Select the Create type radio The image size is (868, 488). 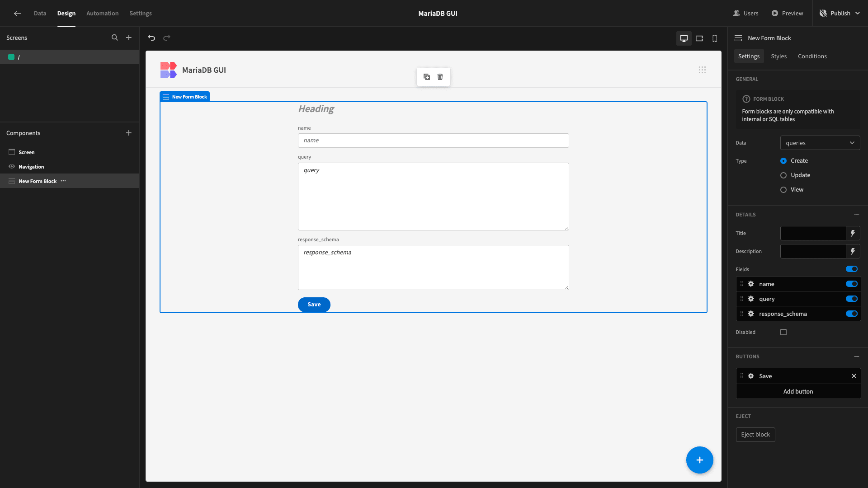click(x=783, y=161)
